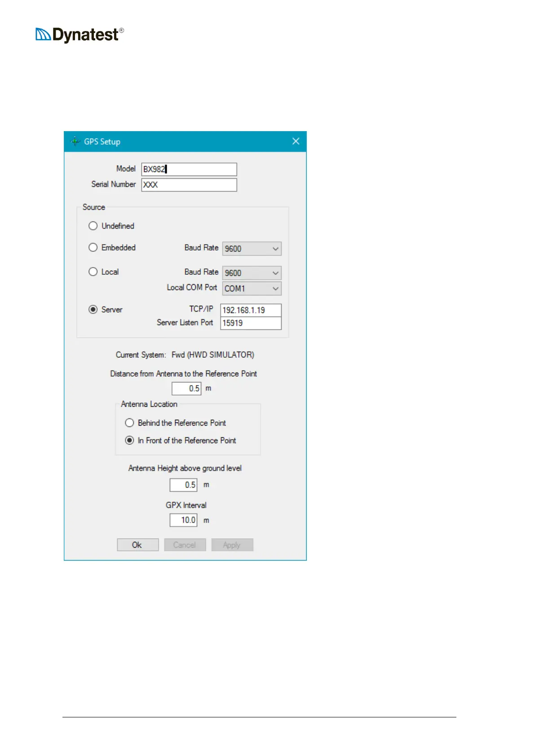Open the Local Baud Rate dropdown
This screenshot has width=535, height=756.
(252, 273)
